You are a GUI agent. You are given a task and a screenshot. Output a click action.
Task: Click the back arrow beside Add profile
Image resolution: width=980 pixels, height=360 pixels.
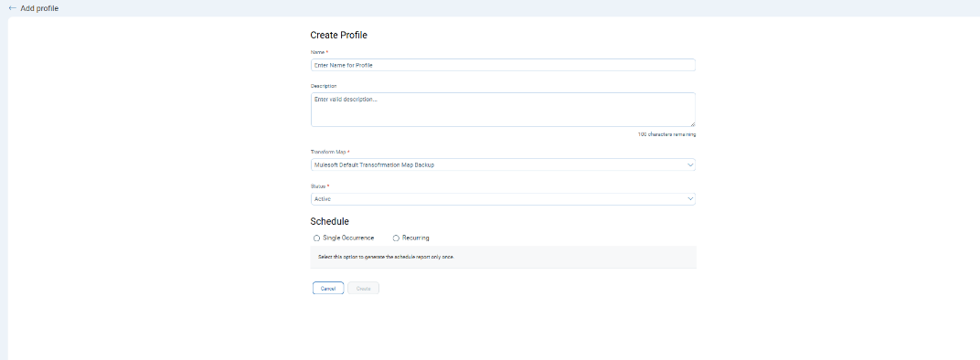[x=13, y=8]
